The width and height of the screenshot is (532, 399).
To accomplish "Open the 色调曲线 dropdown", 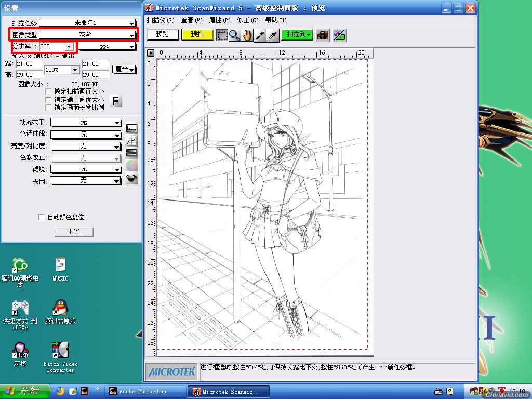I will [x=86, y=135].
